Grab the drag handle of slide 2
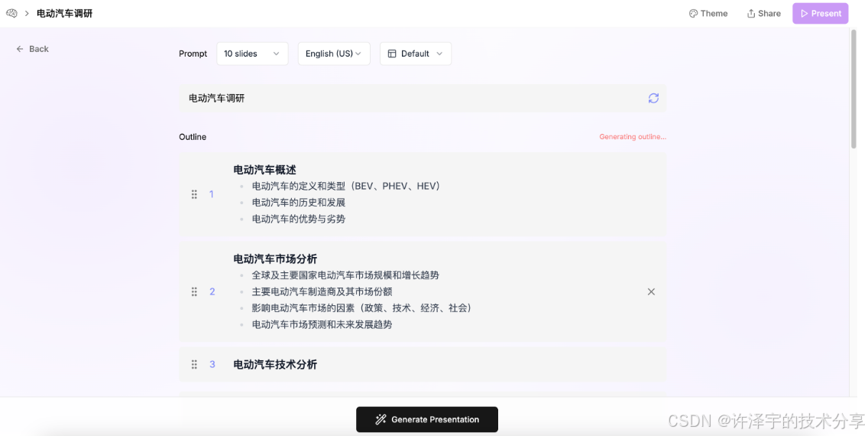This screenshot has width=868, height=436. [194, 292]
